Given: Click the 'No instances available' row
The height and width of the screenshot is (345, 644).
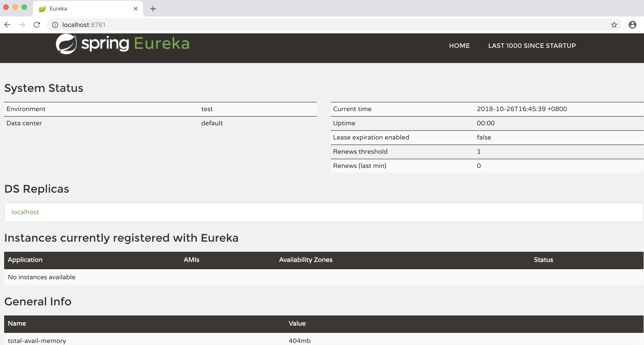Looking at the screenshot, I should pos(324,277).
